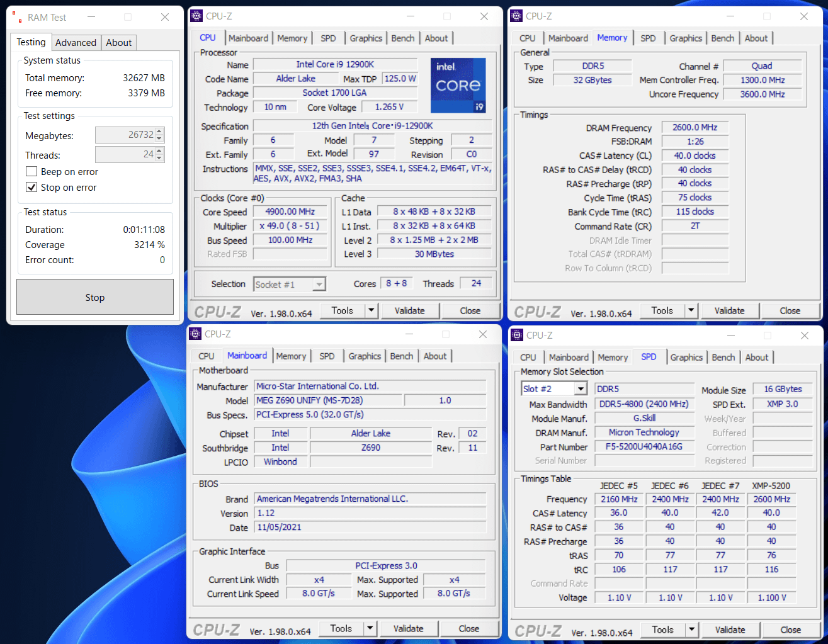This screenshot has width=828, height=644.
Task: Click the CPU-Z icon of the SPD tab window
Action: coord(517,335)
